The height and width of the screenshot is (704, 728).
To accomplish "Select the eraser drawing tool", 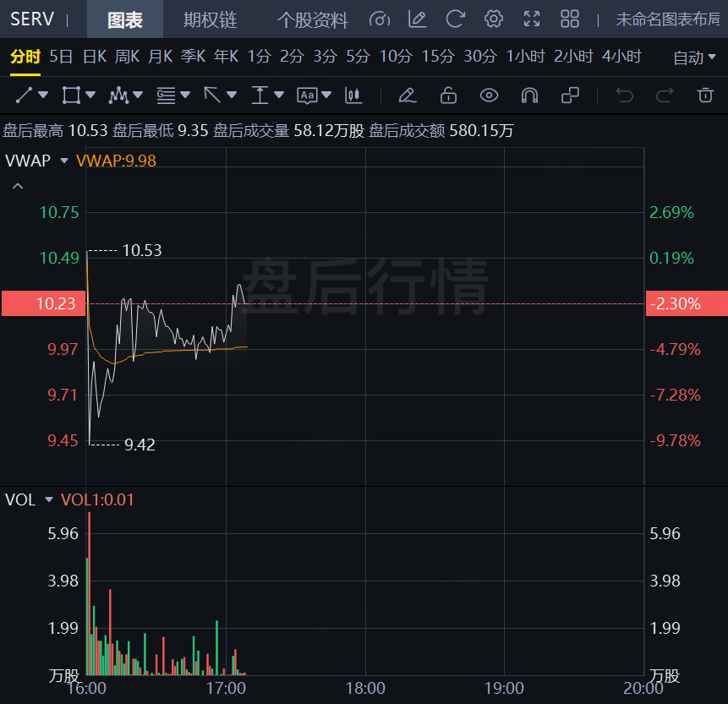I will [x=408, y=95].
